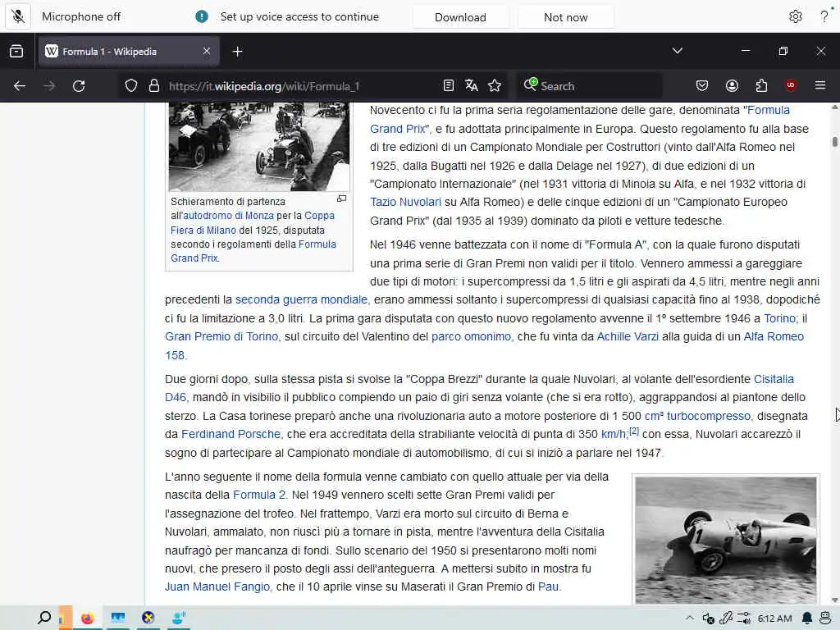840x630 pixels.
Task: Open tracking protection shield icon
Action: tap(131, 85)
